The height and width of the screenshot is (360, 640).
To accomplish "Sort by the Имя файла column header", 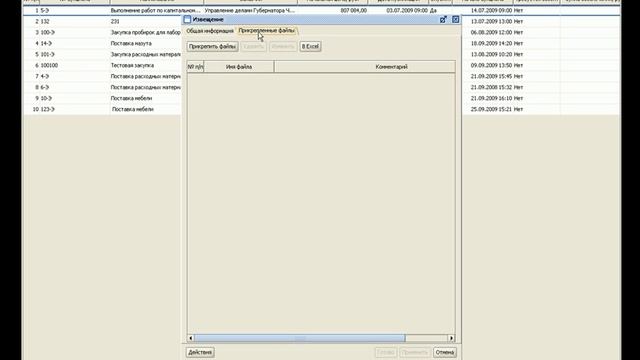I will pyautogui.click(x=239, y=67).
